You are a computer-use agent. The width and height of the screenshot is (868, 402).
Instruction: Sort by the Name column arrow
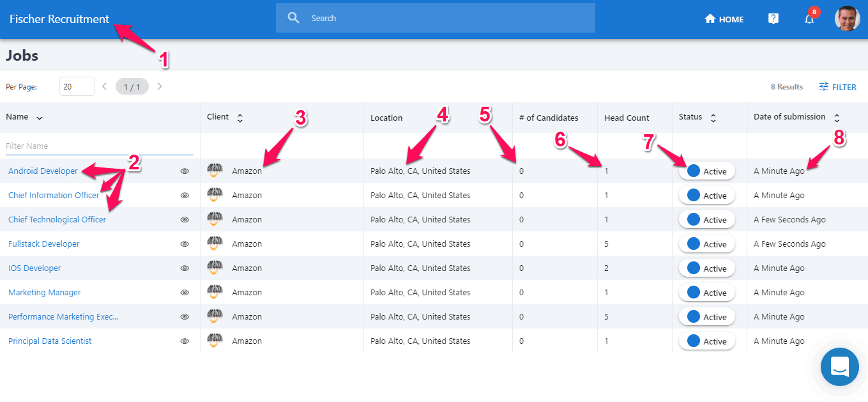[x=40, y=118]
